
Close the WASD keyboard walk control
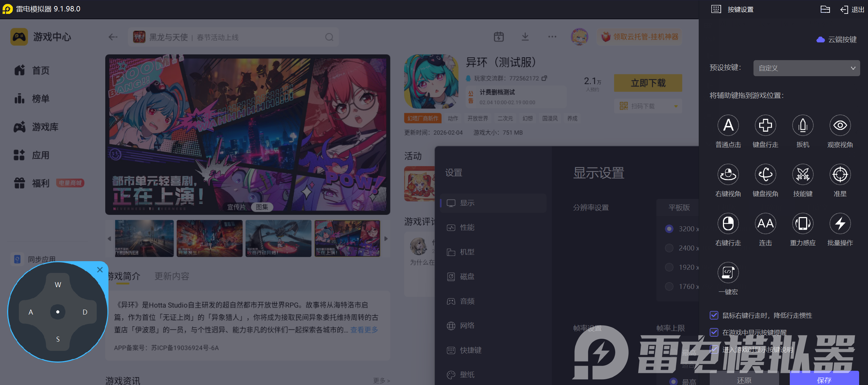point(100,270)
